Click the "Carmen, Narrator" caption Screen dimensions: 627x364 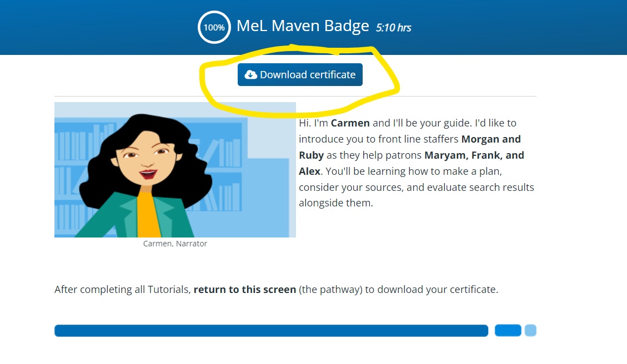(x=175, y=244)
